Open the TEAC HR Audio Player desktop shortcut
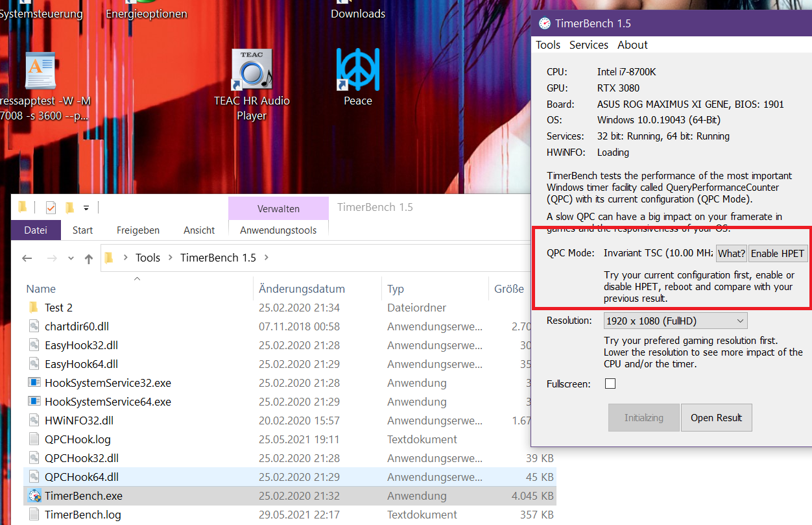812x525 pixels. [x=252, y=69]
